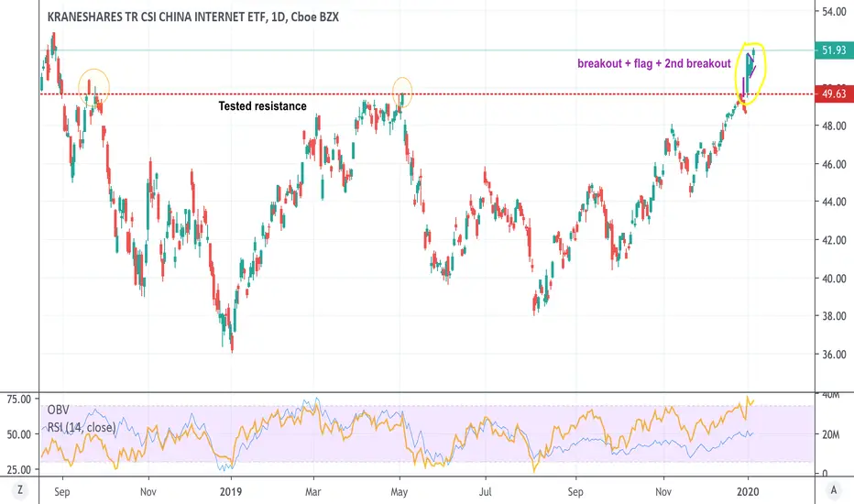The image size is (854, 504).
Task: Click the 36.00 price axis label
Action: coord(834,355)
